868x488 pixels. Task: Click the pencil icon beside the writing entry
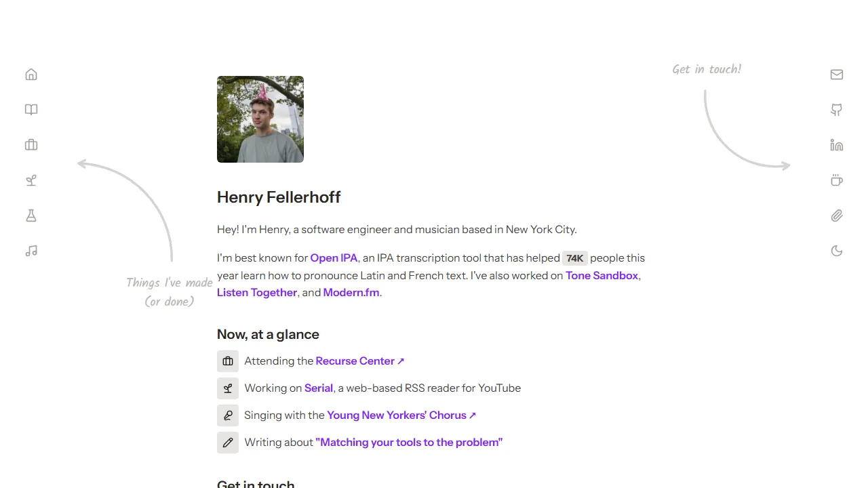pyautogui.click(x=228, y=442)
